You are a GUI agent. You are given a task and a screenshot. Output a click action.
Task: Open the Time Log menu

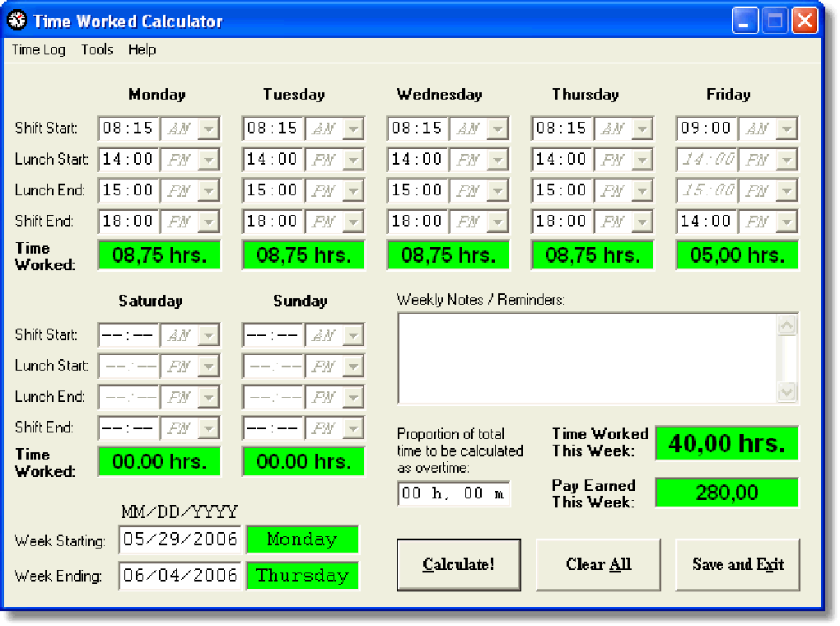pos(38,49)
